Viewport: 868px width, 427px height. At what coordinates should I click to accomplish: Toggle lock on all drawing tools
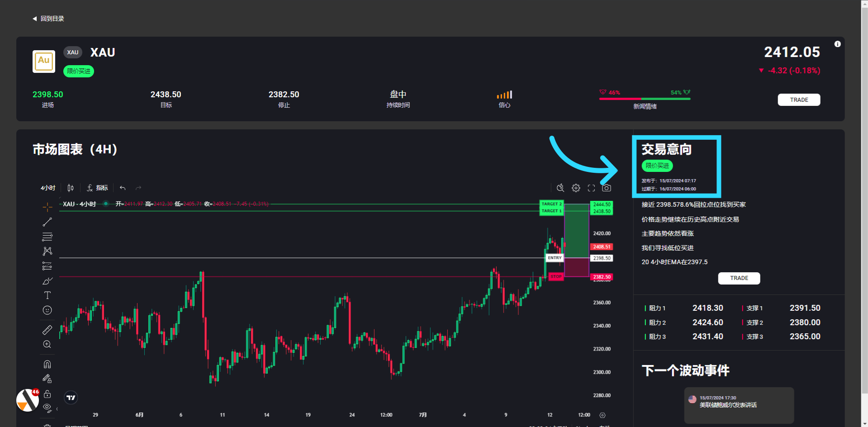pos(47,394)
